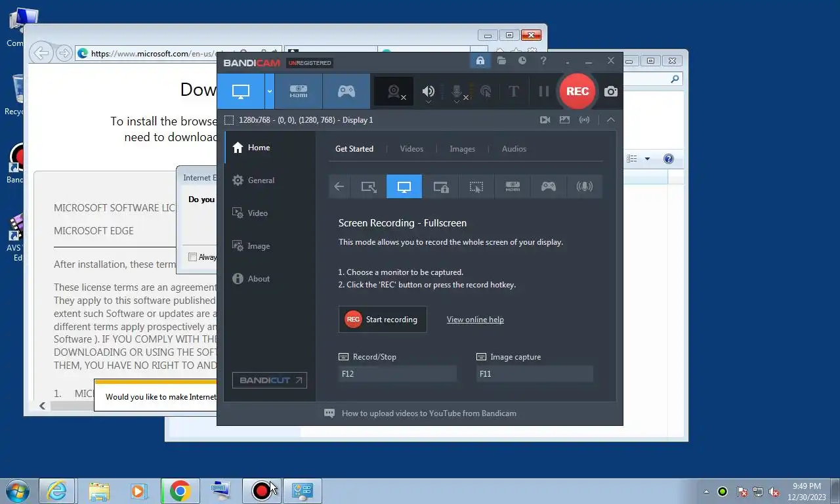Open the Bandicam help question mark
Viewport: 840px width, 504px height.
click(543, 60)
